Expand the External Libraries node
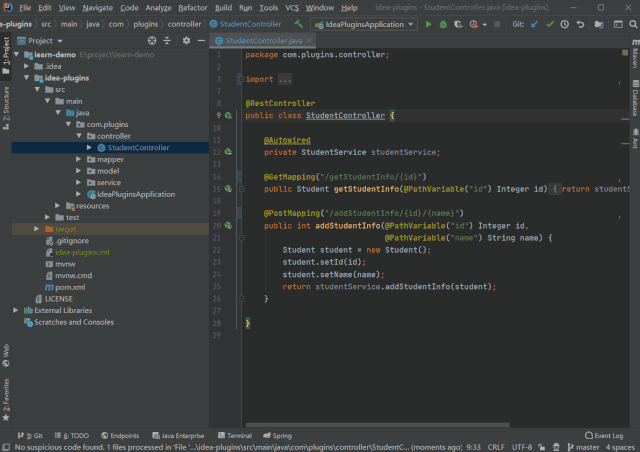Image resolution: width=640 pixels, height=452 pixels. tap(14, 310)
